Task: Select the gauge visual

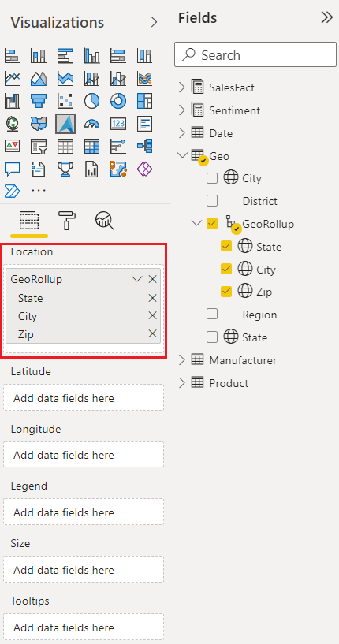Action: (x=91, y=123)
